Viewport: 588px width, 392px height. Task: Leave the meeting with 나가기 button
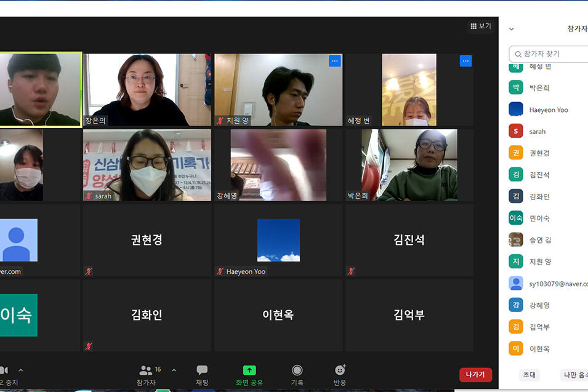475,375
